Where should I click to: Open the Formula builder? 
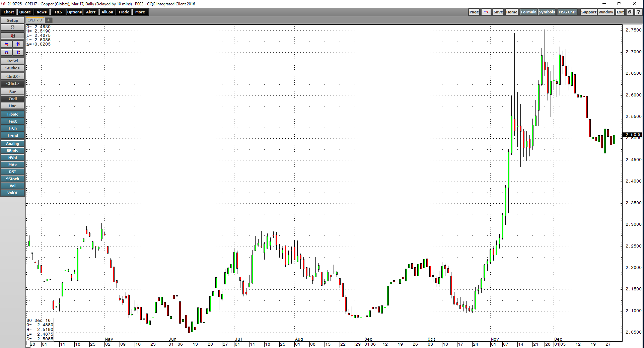(528, 12)
